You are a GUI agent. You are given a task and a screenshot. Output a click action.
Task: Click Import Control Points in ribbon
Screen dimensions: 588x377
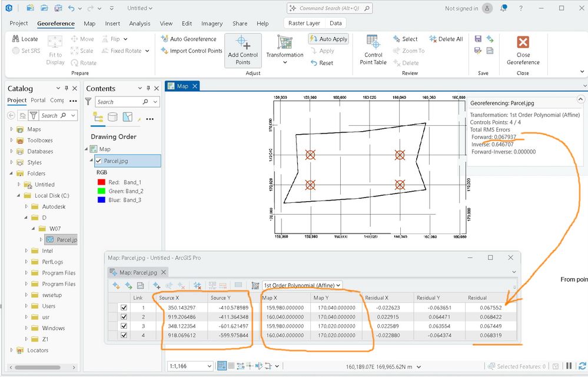pyautogui.click(x=191, y=51)
